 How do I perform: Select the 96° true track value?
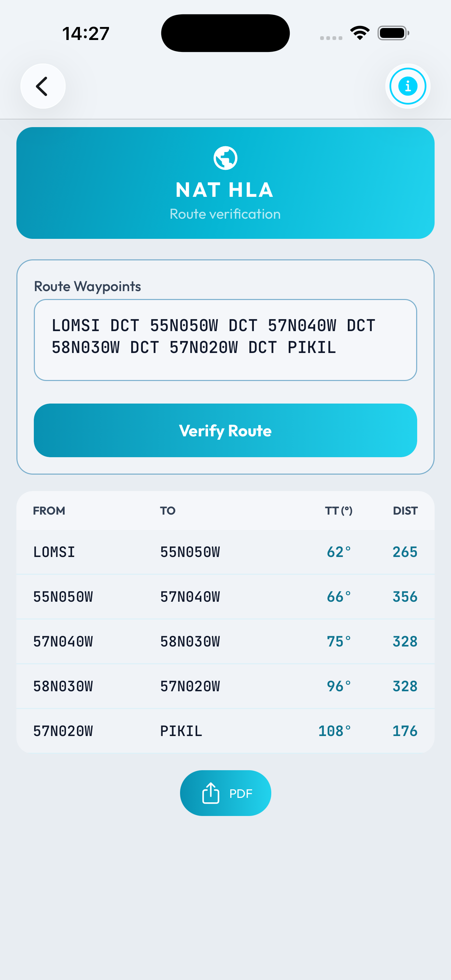[x=339, y=686]
